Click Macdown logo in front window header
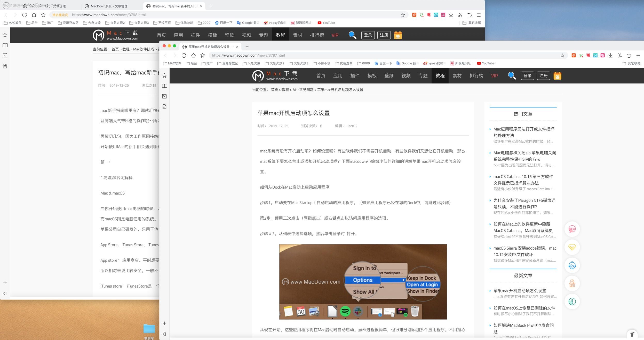644x340 pixels. [275, 76]
